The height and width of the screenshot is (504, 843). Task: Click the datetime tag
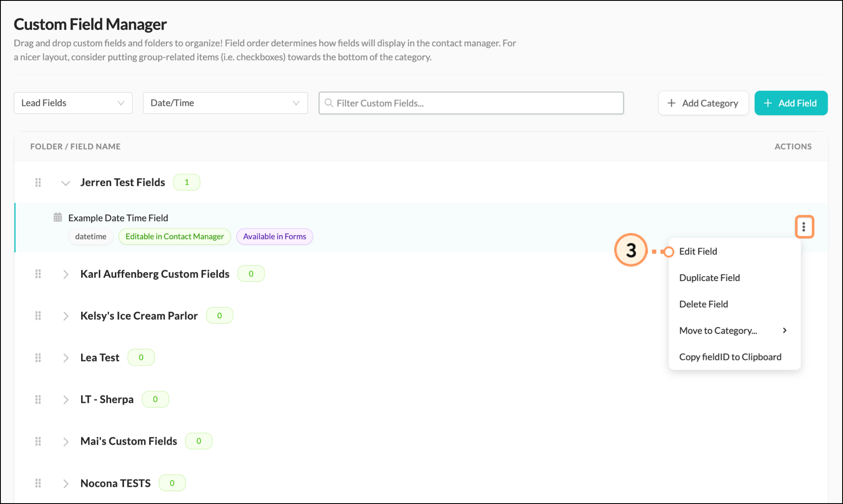pos(91,236)
